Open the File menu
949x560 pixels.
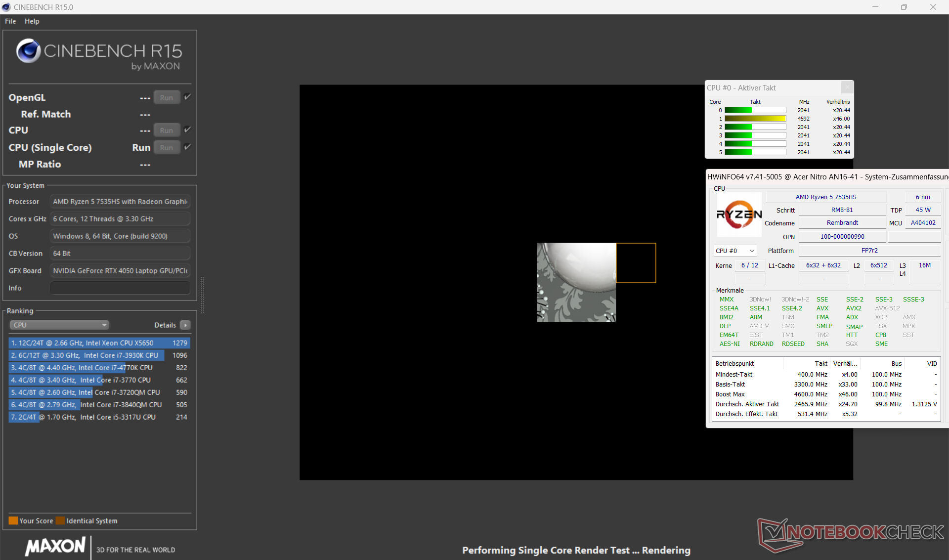(x=10, y=21)
